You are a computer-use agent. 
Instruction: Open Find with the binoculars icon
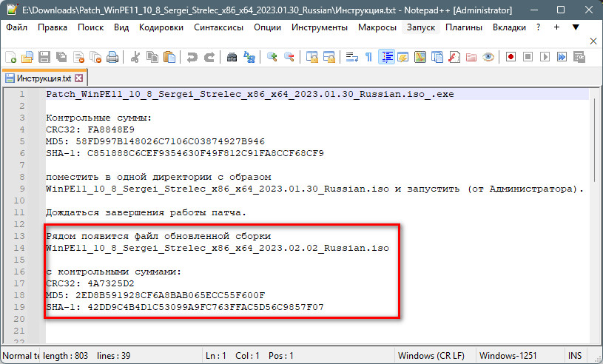pyautogui.click(x=232, y=57)
